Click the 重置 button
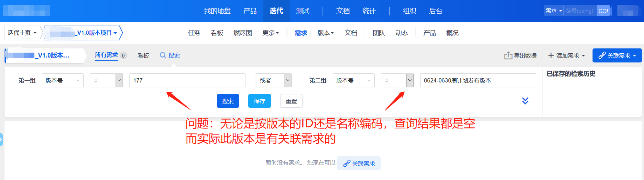The image size is (644, 180). click(291, 101)
